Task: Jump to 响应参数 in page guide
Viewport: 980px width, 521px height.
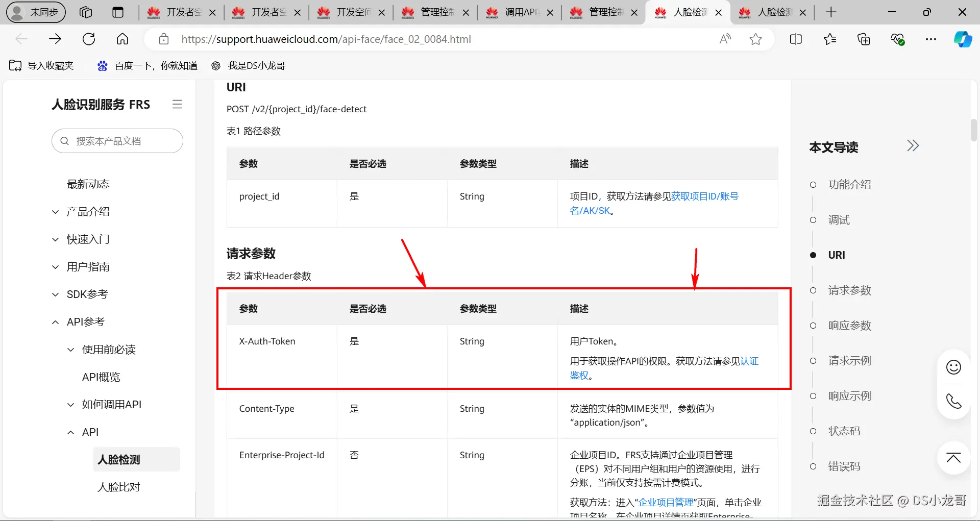Action: (849, 326)
